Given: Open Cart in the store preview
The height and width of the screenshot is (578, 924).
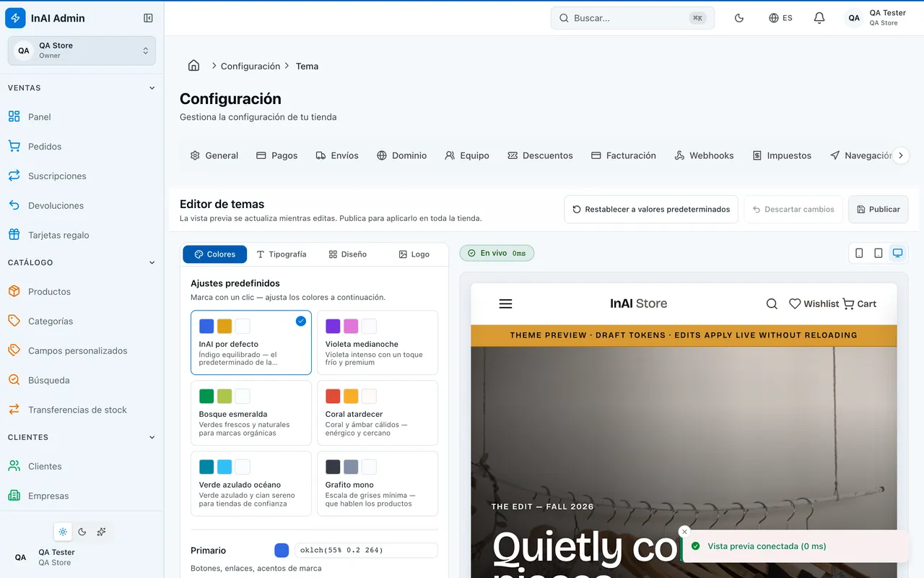Looking at the screenshot, I should click(x=859, y=304).
